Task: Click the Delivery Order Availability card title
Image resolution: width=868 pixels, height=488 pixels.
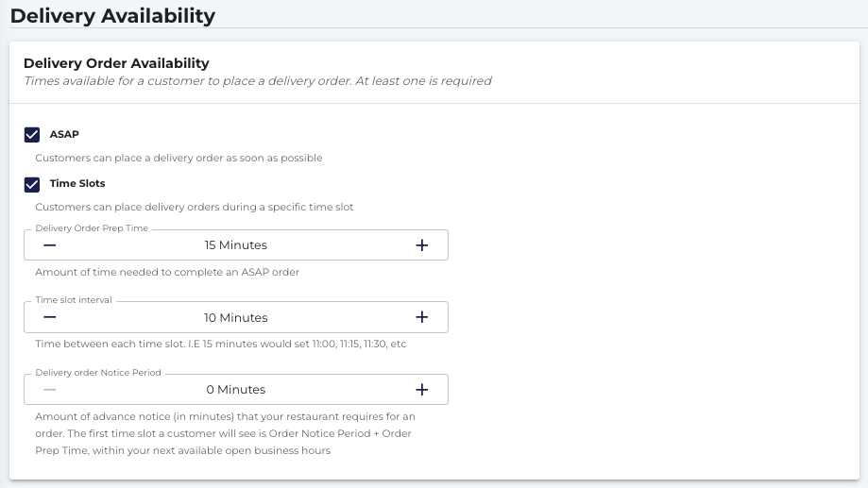Action: point(116,63)
